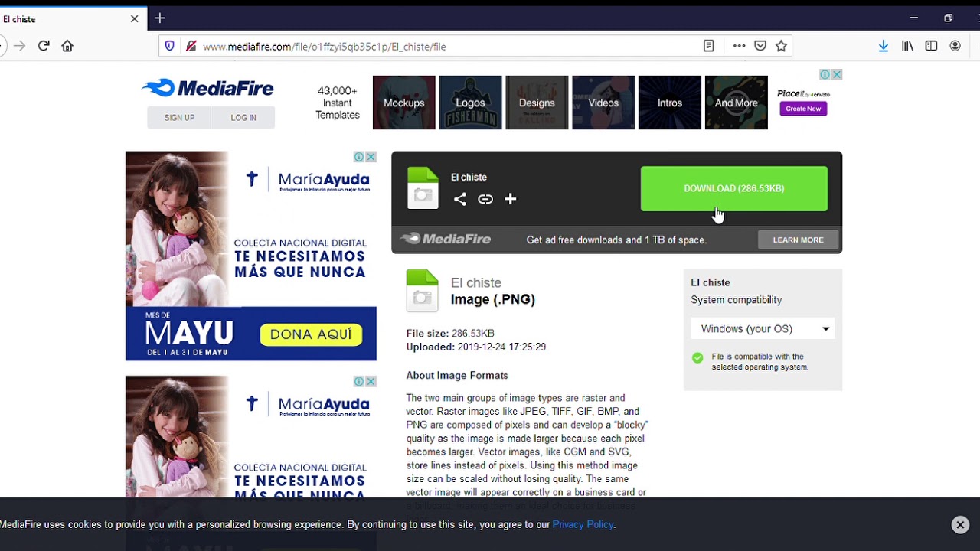Viewport: 980px width, 551px height.
Task: Click the LOG IN button
Action: pyautogui.click(x=243, y=117)
